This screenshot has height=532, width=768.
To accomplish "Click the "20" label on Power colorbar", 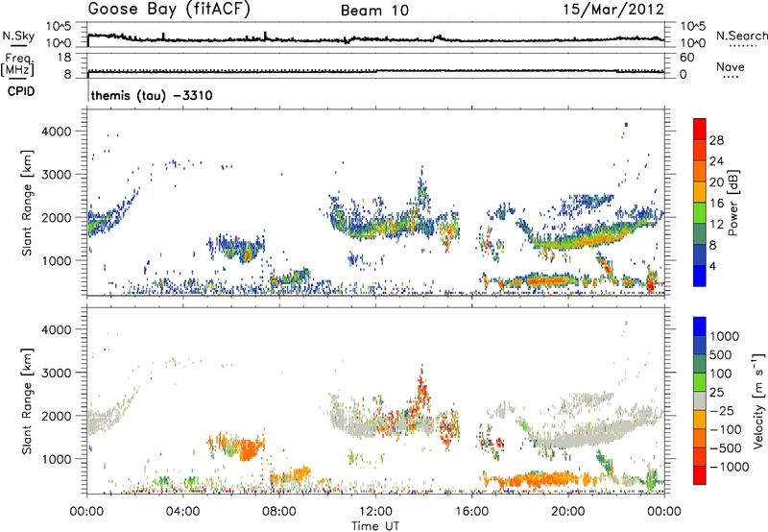I will coord(716,182).
